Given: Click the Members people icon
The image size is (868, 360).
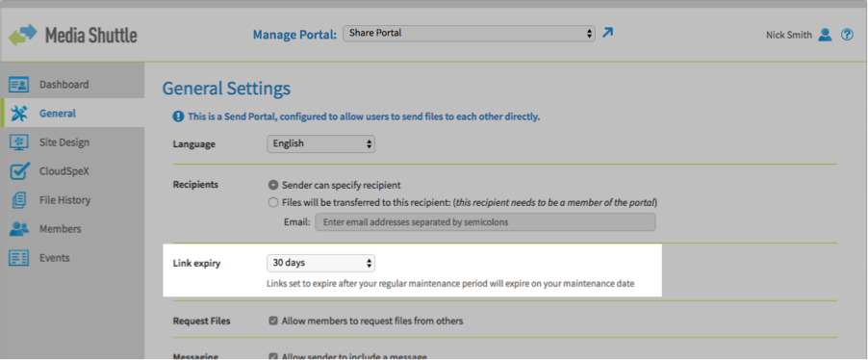Looking at the screenshot, I should pos(19,229).
